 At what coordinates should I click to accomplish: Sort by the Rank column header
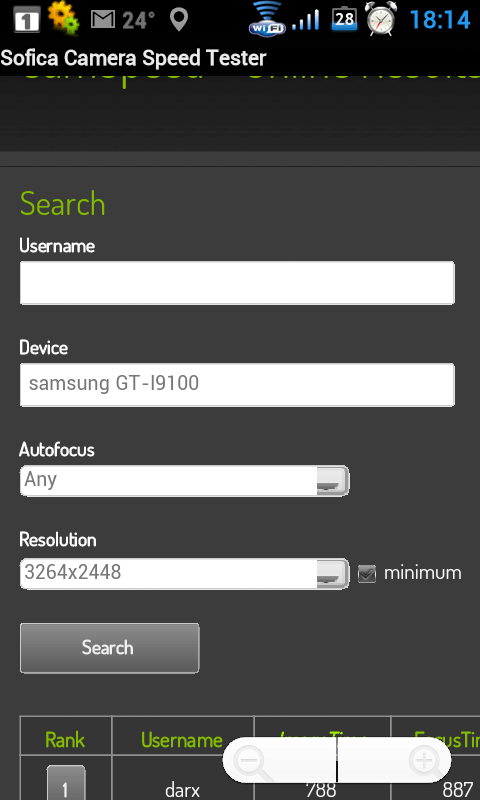pyautogui.click(x=65, y=740)
